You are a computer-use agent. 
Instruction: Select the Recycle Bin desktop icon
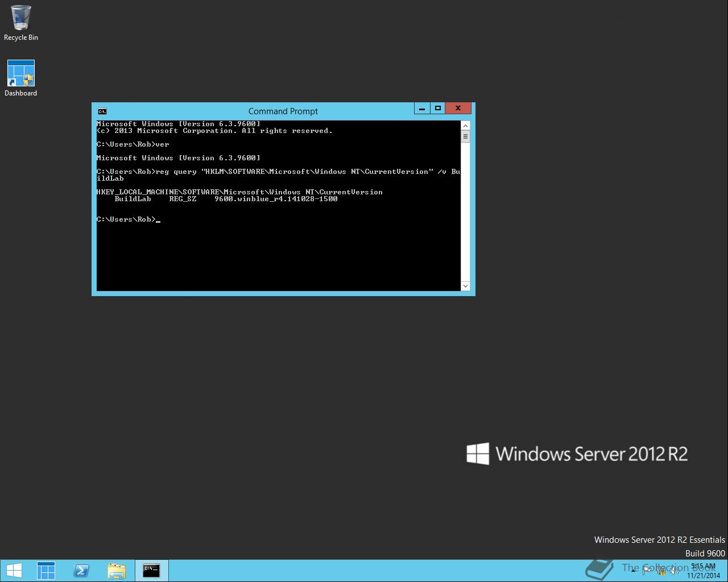(x=21, y=23)
